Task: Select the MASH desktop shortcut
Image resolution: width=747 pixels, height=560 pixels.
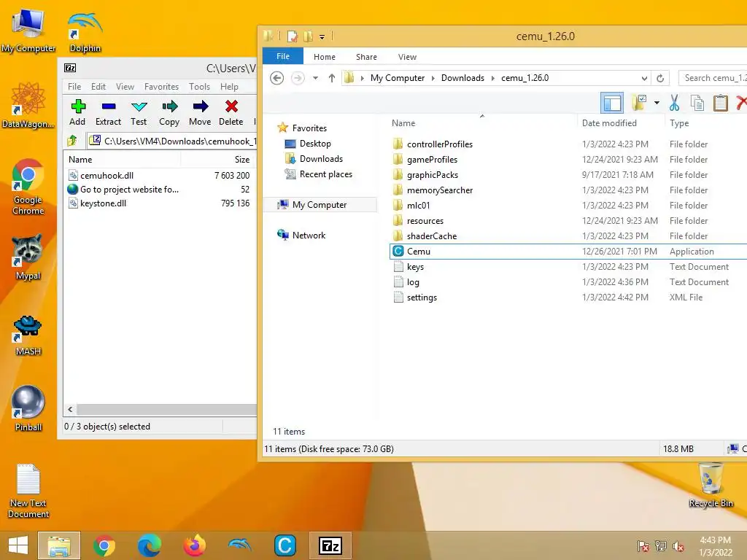Action: (x=28, y=335)
